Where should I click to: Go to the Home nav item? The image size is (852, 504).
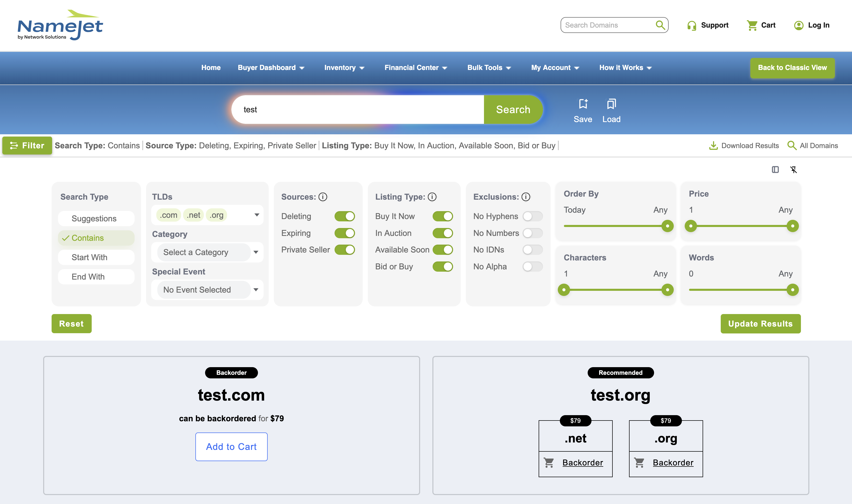click(211, 68)
